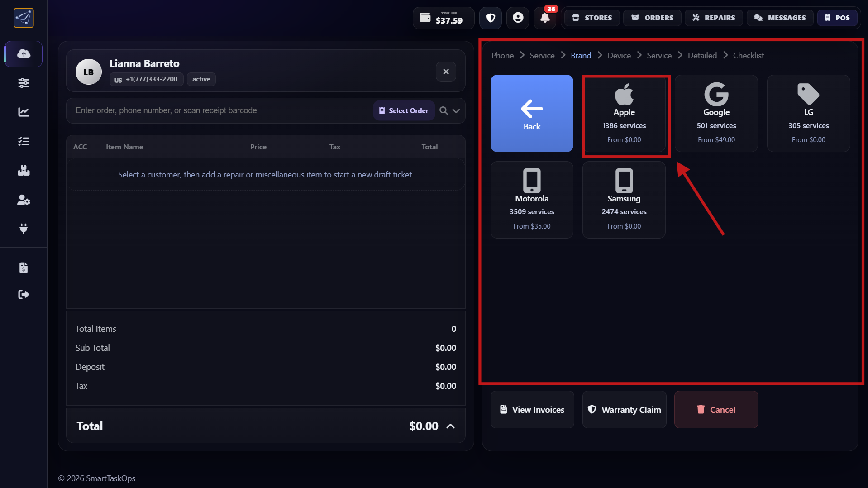Screen dimensions: 868x488
Task: Select the Google brand card
Action: click(716, 113)
